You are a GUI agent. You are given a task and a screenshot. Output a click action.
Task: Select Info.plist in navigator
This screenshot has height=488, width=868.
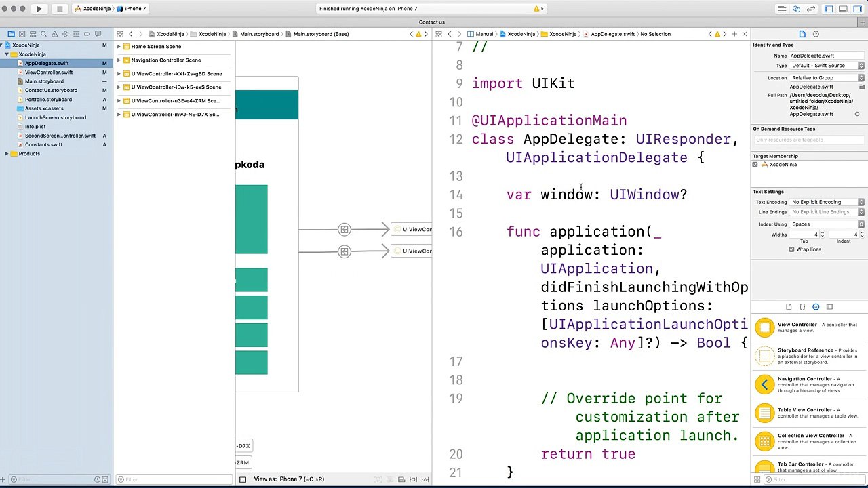point(35,127)
